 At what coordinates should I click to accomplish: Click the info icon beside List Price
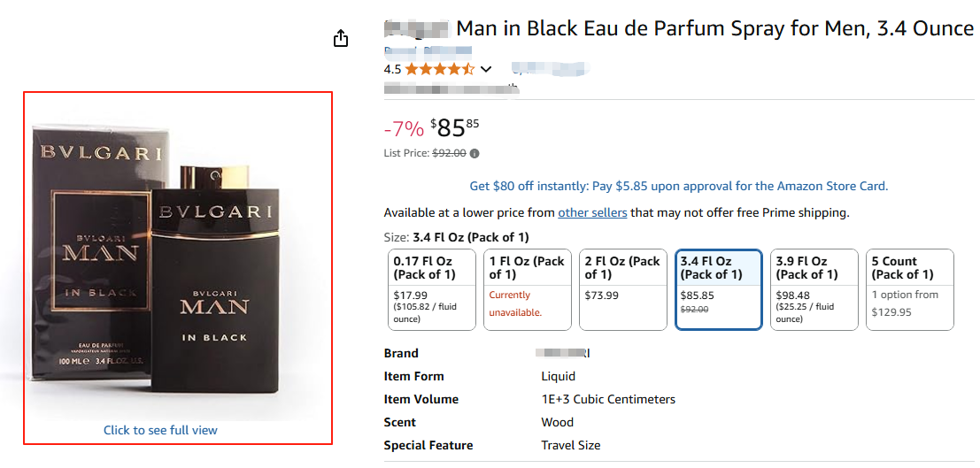click(x=475, y=154)
